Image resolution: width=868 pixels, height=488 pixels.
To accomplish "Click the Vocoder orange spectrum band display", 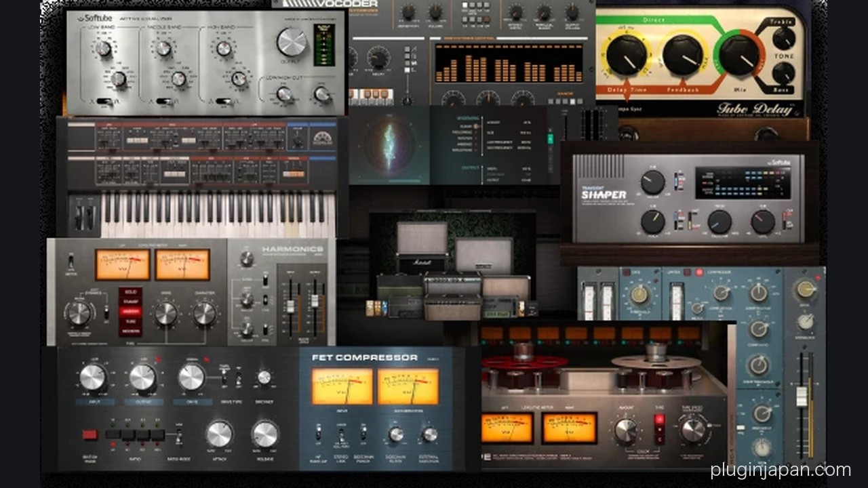I will 509,63.
